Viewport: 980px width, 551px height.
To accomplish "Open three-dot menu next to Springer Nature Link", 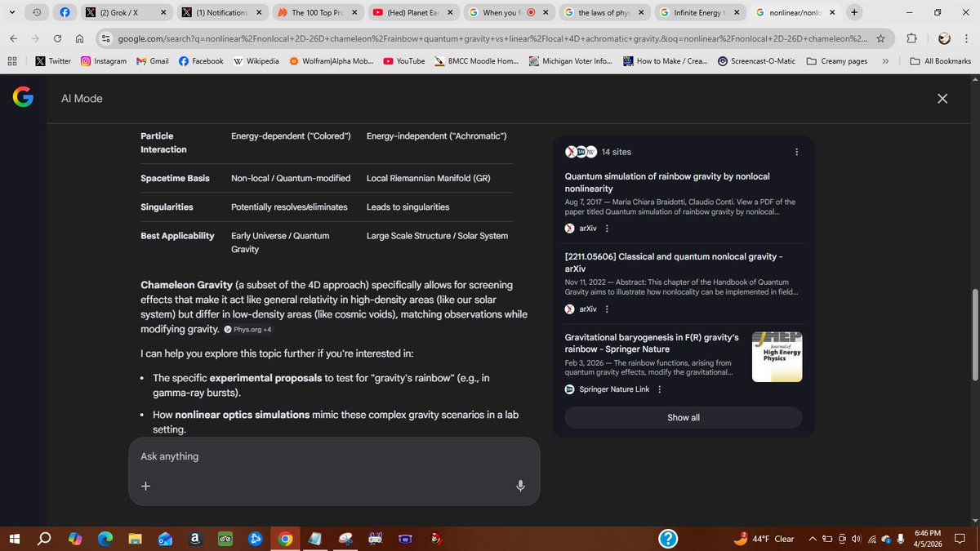I will [x=660, y=389].
